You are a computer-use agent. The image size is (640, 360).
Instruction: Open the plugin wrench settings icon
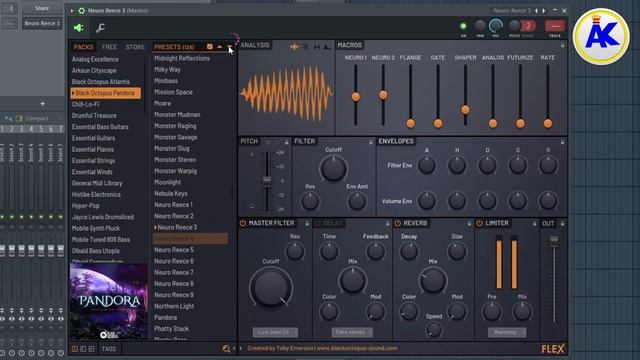tap(100, 27)
